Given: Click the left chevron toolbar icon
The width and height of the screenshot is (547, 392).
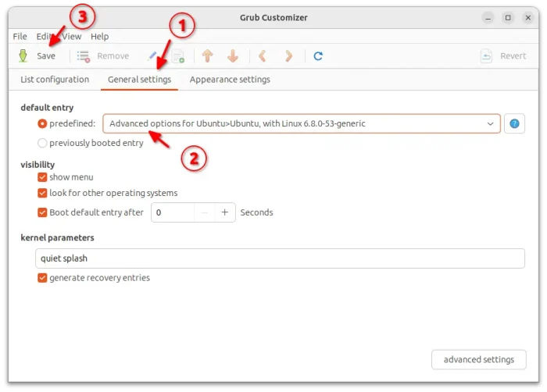Looking at the screenshot, I should pos(263,55).
